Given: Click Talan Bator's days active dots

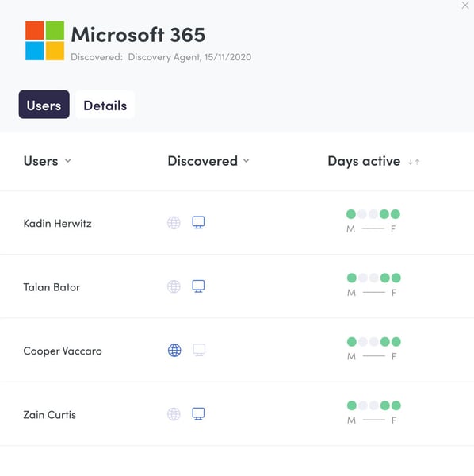Looking at the screenshot, I should click(x=373, y=278).
